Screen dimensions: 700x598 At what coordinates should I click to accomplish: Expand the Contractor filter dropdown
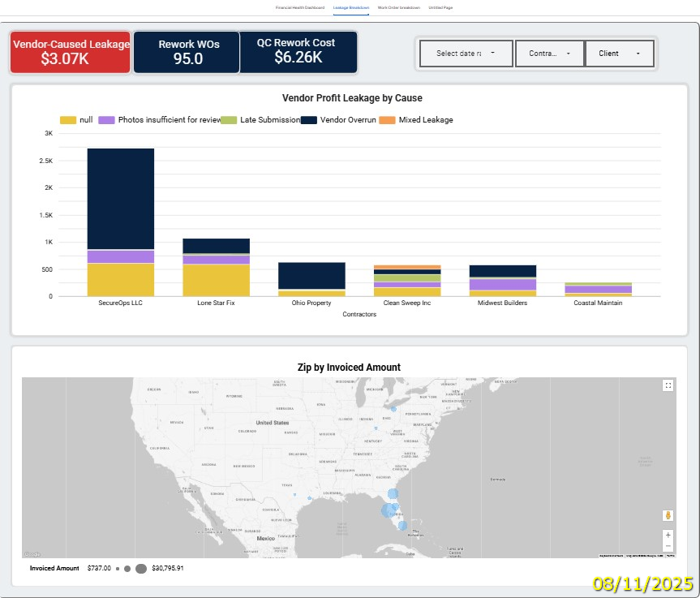(x=549, y=54)
